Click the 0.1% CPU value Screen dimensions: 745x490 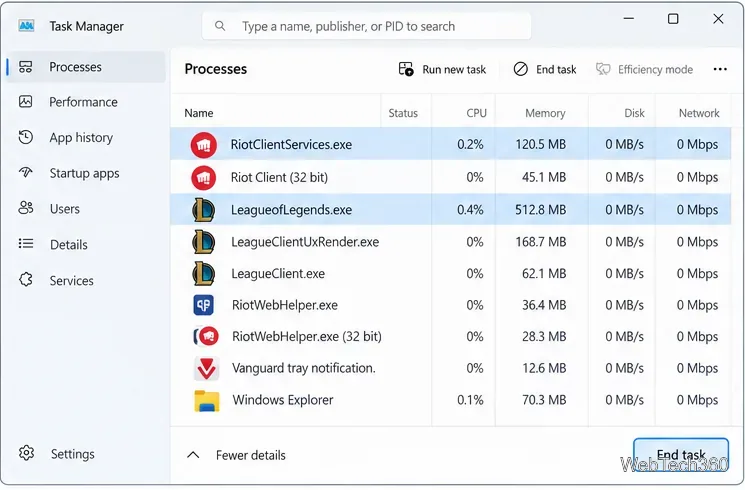(x=470, y=400)
